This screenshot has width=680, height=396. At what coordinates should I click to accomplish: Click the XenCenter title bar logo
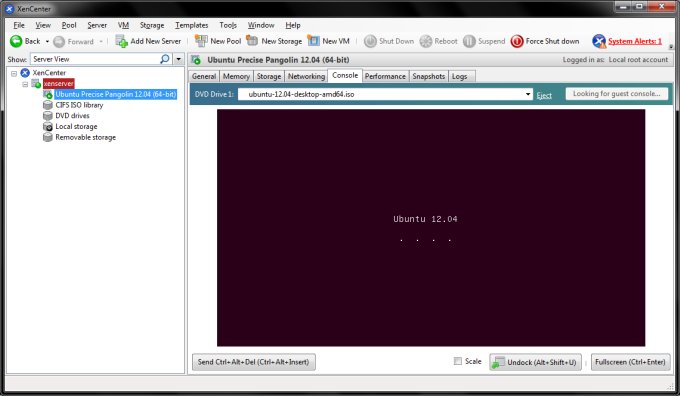click(x=10, y=9)
